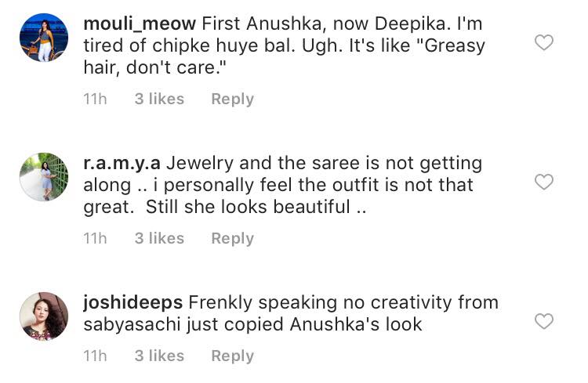Tap the heart on r.a.m.y.a's comment
The height and width of the screenshot is (383, 588).
[x=543, y=182]
